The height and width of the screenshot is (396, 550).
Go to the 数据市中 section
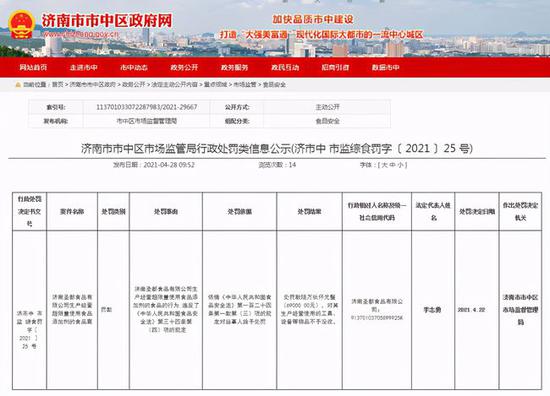coord(386,67)
